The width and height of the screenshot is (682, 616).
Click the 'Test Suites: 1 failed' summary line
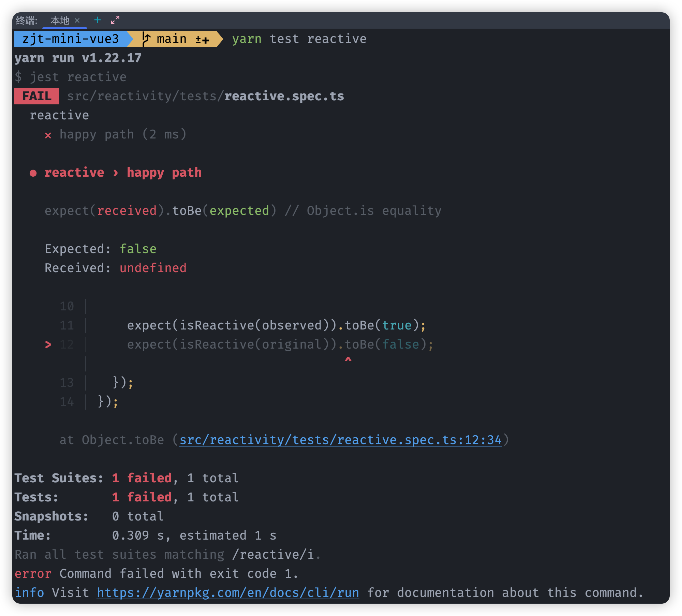127,478
